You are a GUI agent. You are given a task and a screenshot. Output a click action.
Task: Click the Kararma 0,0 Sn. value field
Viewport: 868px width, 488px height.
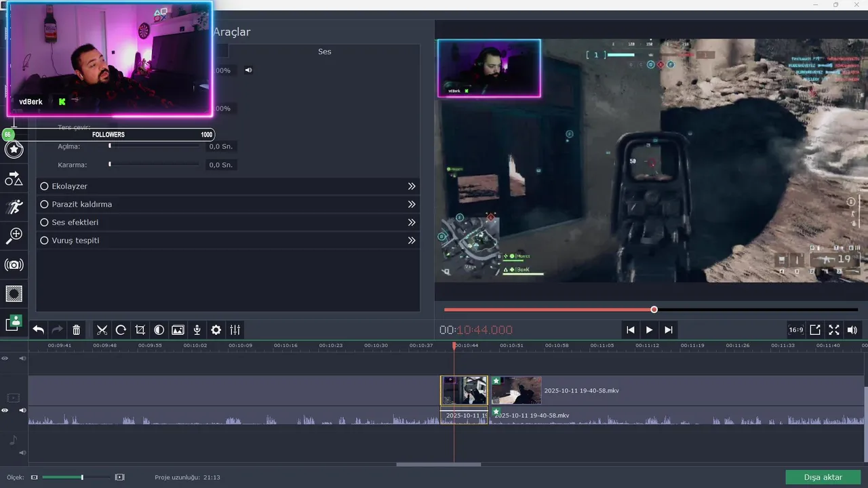221,165
